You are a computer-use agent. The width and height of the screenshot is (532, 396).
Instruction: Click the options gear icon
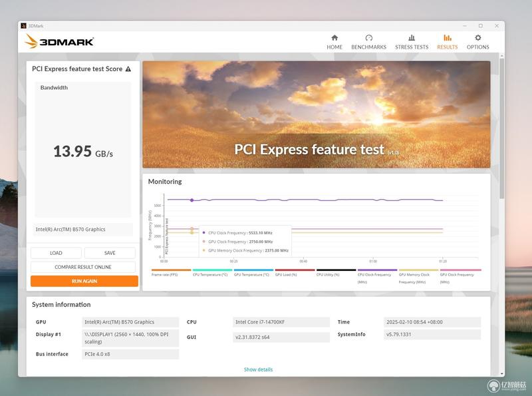pyautogui.click(x=477, y=38)
